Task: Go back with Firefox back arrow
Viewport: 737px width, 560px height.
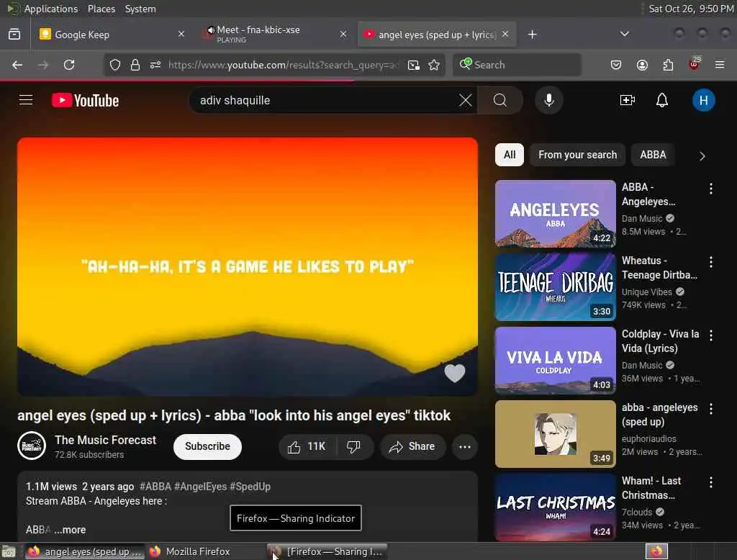Action: point(17,65)
